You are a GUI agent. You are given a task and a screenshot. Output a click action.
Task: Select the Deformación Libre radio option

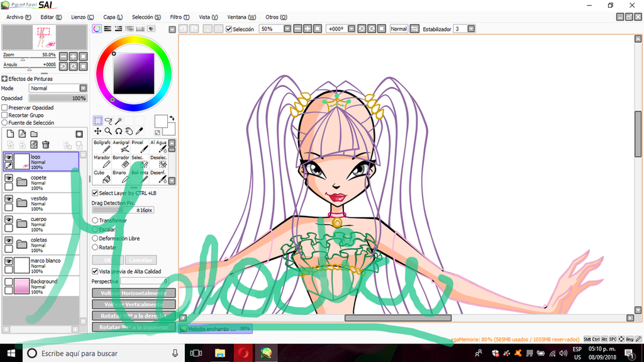pyautogui.click(x=95, y=238)
